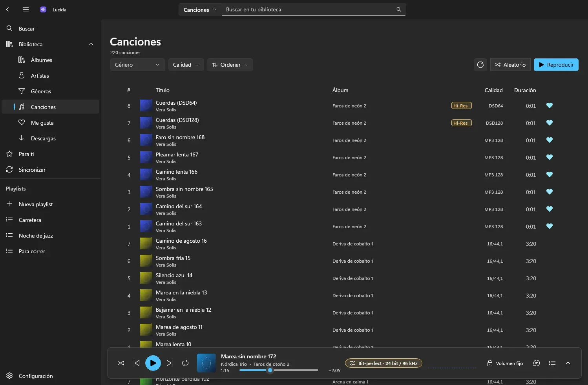Click the Aleatorio button
The height and width of the screenshot is (385, 588).
510,65
